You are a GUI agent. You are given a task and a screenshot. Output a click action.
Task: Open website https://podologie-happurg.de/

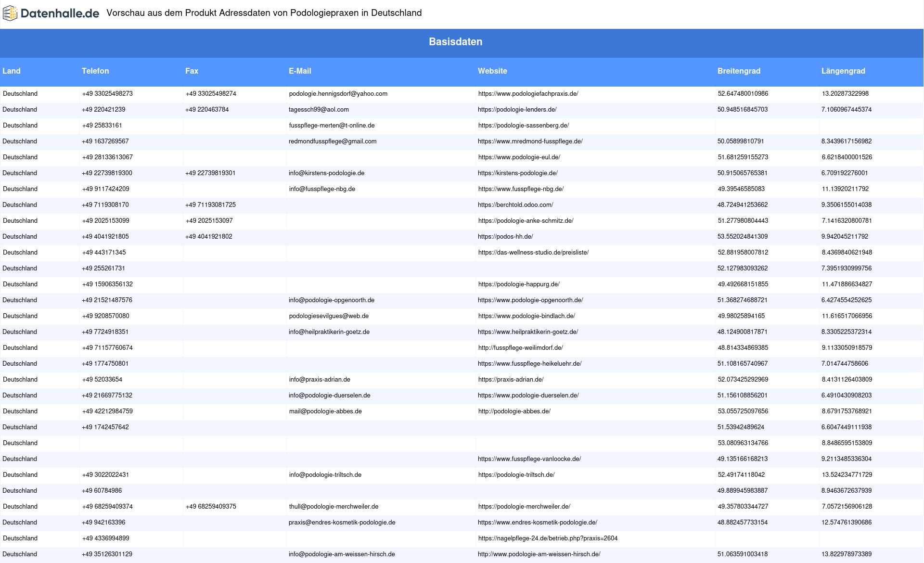tap(519, 284)
